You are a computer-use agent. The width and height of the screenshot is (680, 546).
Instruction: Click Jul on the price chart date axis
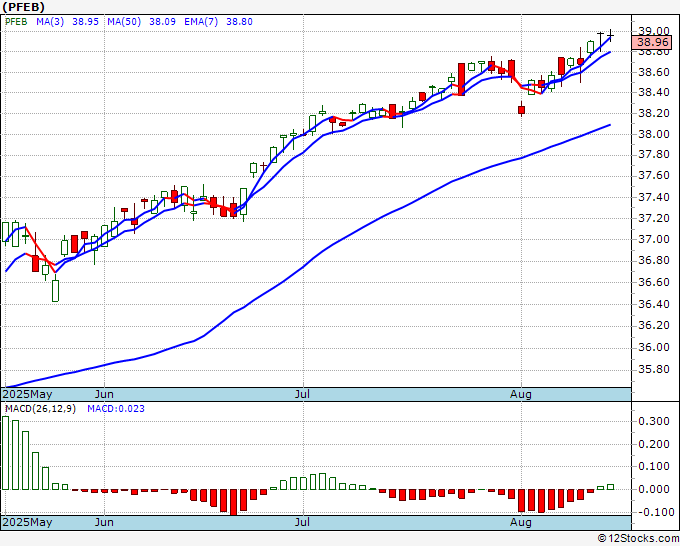point(302,394)
